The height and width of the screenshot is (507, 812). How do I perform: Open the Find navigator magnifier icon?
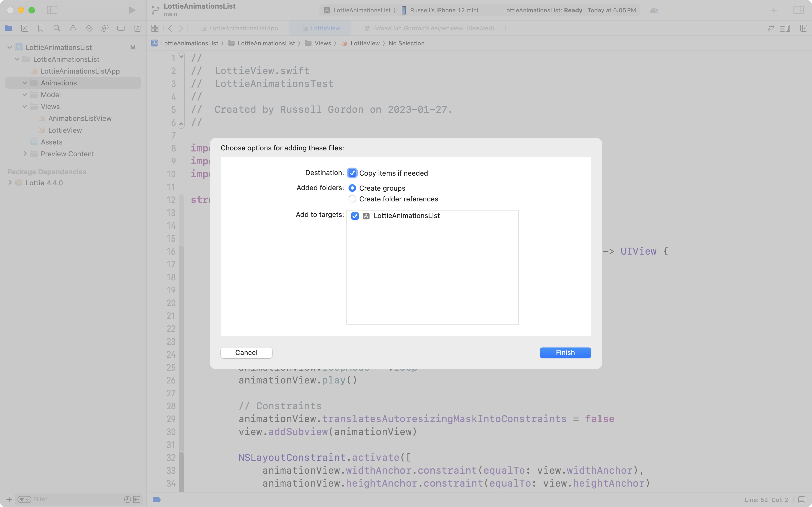click(57, 28)
